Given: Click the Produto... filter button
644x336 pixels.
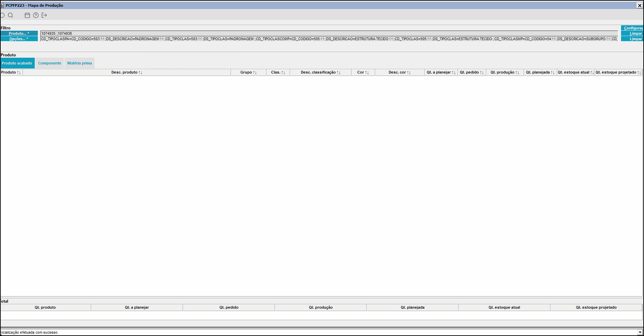Looking at the screenshot, I should (19, 33).
